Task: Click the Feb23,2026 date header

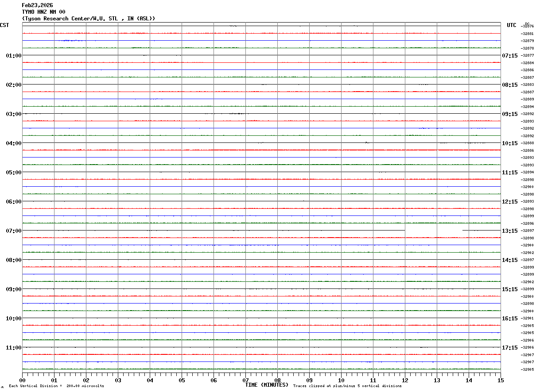Action: click(x=37, y=5)
